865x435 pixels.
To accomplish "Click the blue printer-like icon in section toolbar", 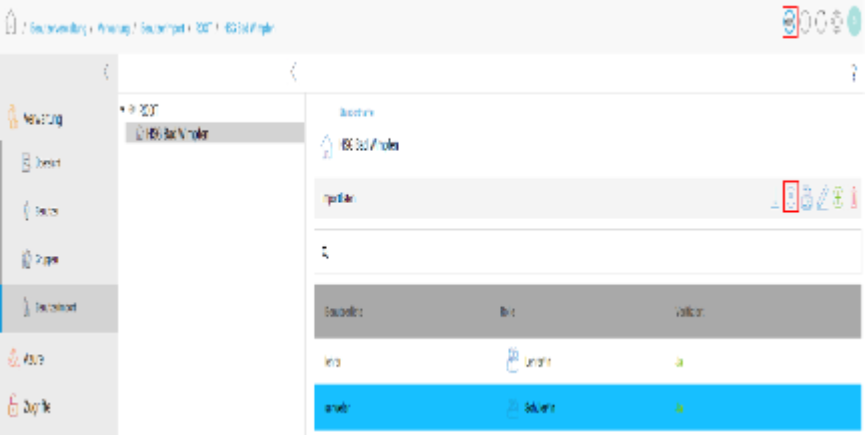I will tap(806, 198).
